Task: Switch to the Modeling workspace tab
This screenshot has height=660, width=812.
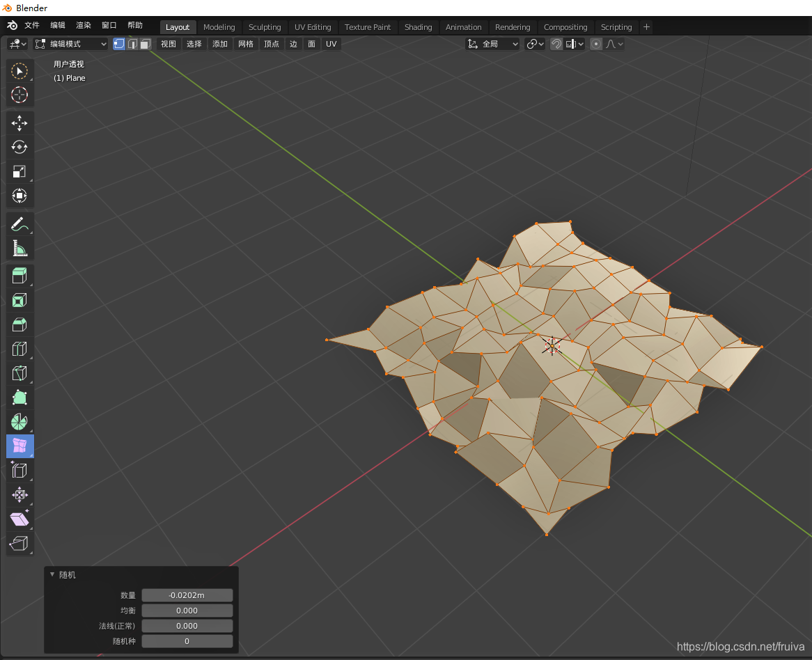Action: point(219,27)
